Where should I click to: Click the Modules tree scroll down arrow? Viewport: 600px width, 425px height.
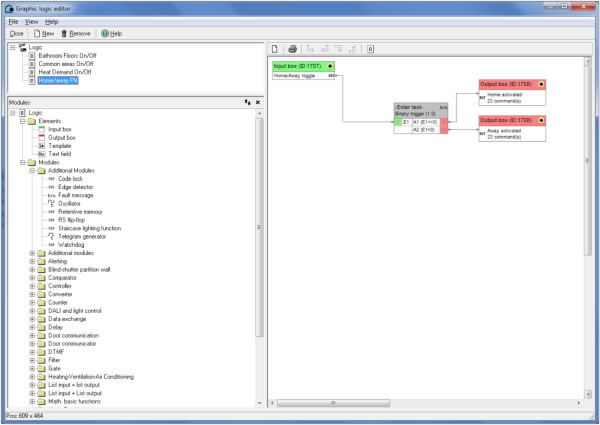pos(260,403)
